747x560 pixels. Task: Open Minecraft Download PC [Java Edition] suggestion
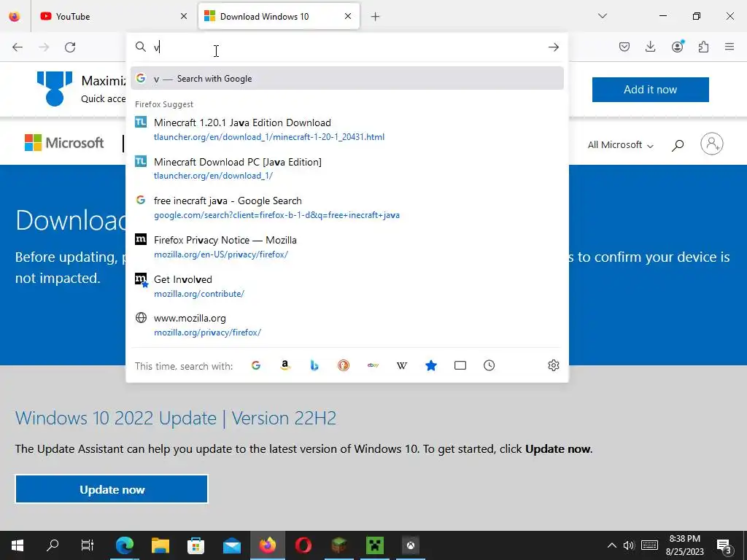347,168
